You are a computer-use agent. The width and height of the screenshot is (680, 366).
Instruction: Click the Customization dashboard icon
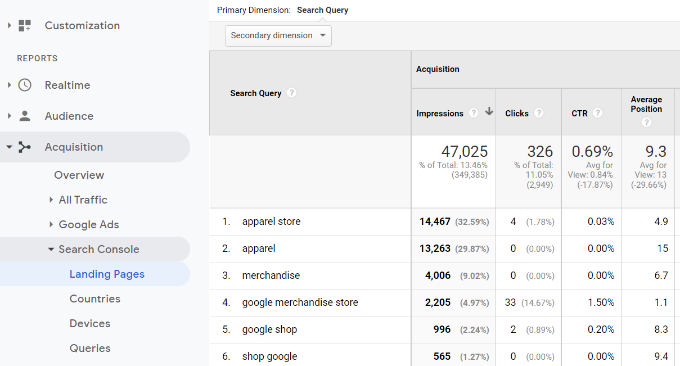tap(25, 26)
